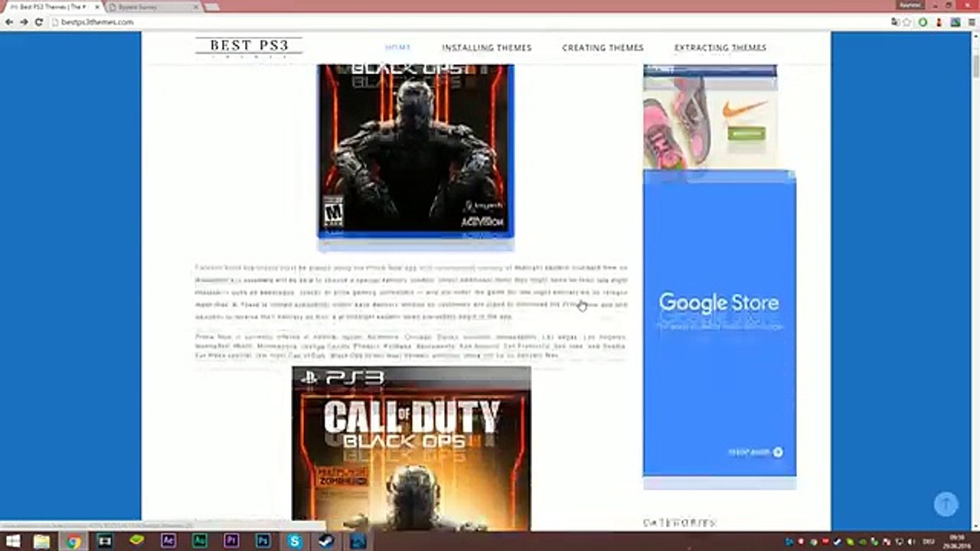Image resolution: width=980 pixels, height=551 pixels.
Task: Click the Best PS3 site logo
Action: coord(250,47)
